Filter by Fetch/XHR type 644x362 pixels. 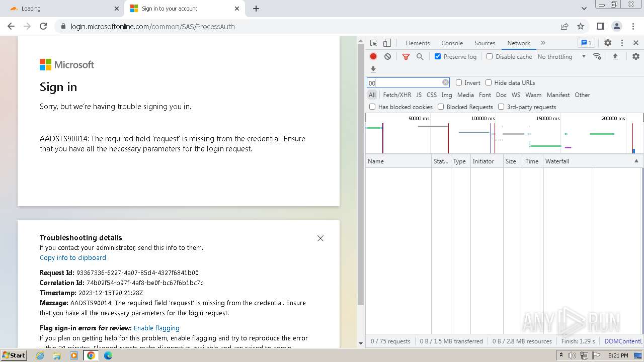397,95
